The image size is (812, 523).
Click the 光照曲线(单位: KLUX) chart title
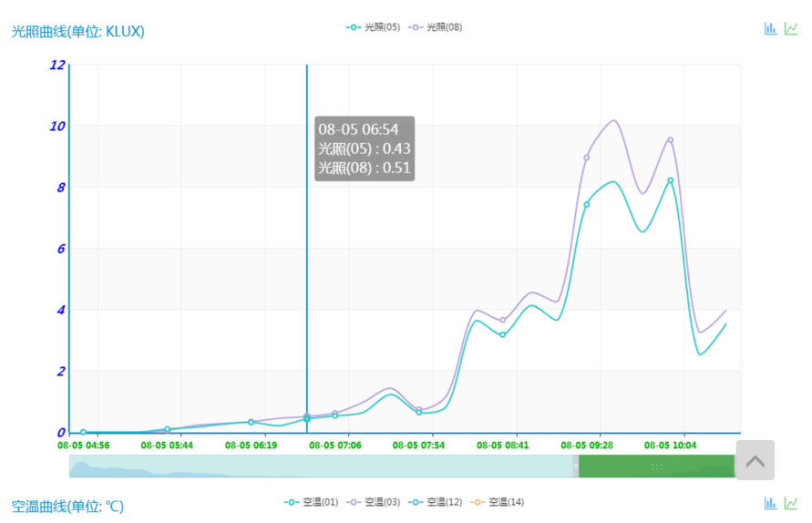pos(77,31)
